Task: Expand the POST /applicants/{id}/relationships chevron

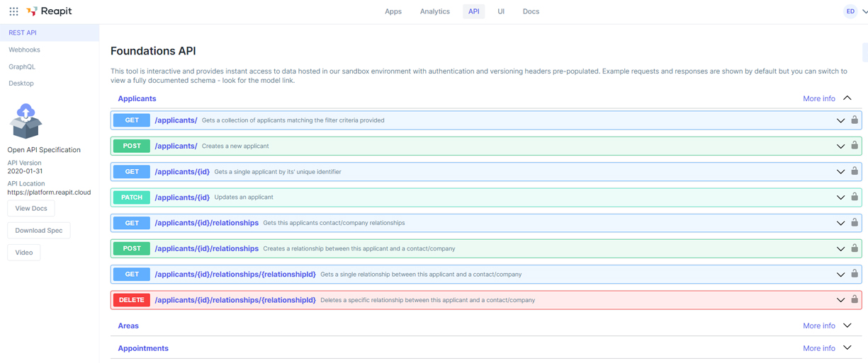Action: pos(840,249)
